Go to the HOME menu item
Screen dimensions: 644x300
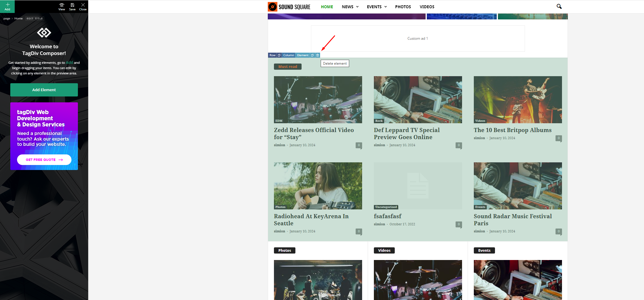coord(327,7)
